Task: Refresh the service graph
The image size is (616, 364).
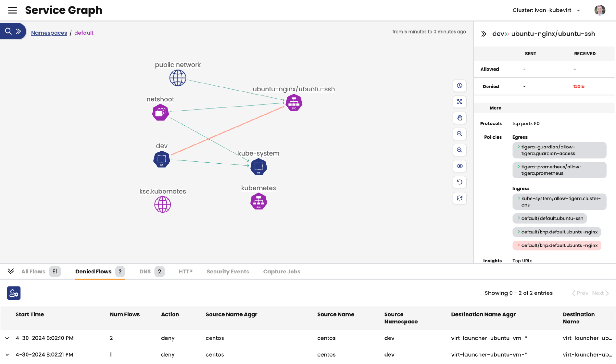Action: [459, 198]
